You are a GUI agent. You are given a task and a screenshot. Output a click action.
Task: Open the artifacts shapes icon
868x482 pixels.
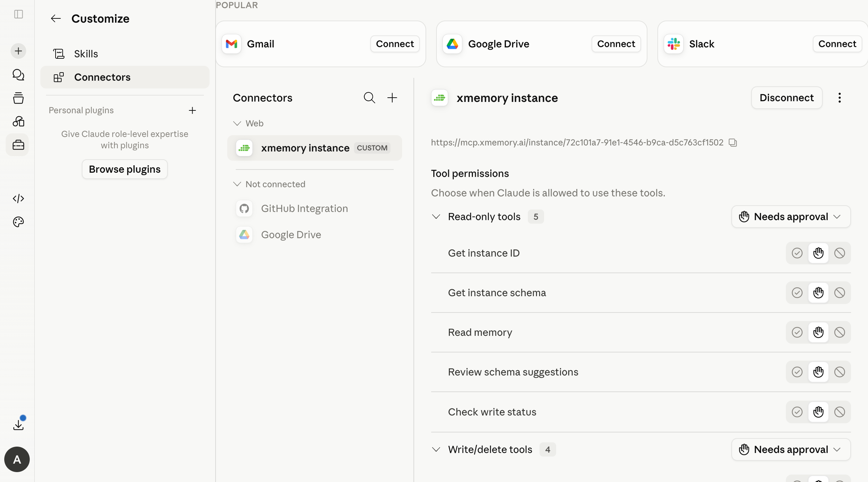click(x=18, y=121)
